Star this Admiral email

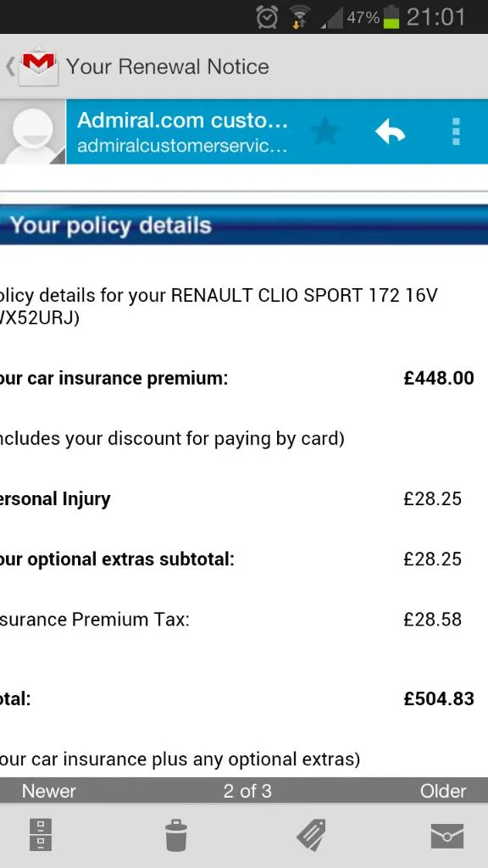point(325,132)
